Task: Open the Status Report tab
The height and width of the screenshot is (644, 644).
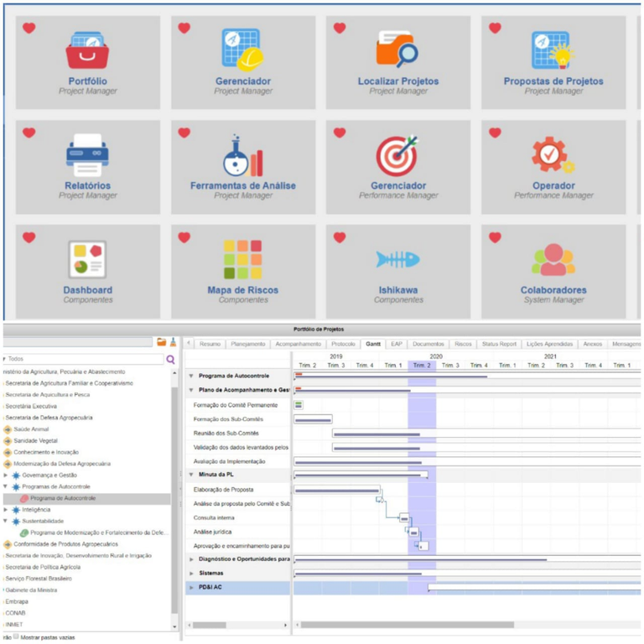Action: click(499, 344)
